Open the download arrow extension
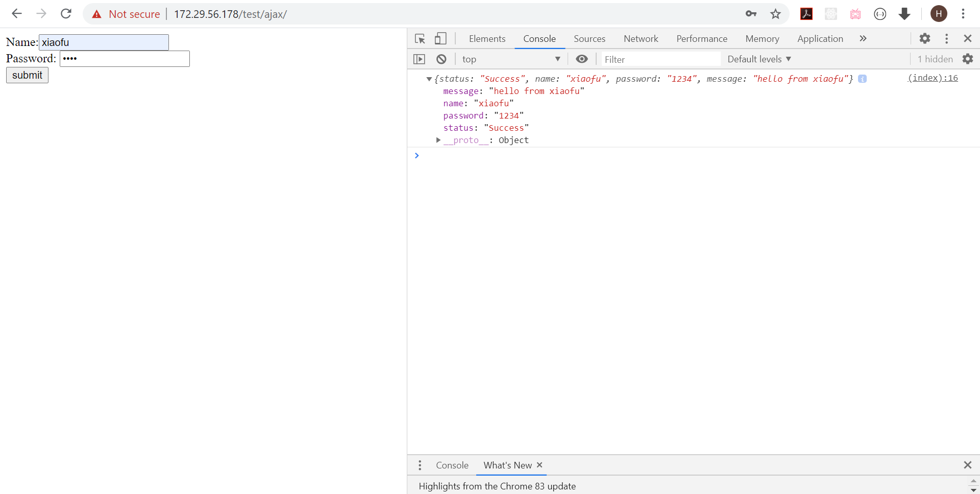The image size is (980, 494). click(904, 14)
